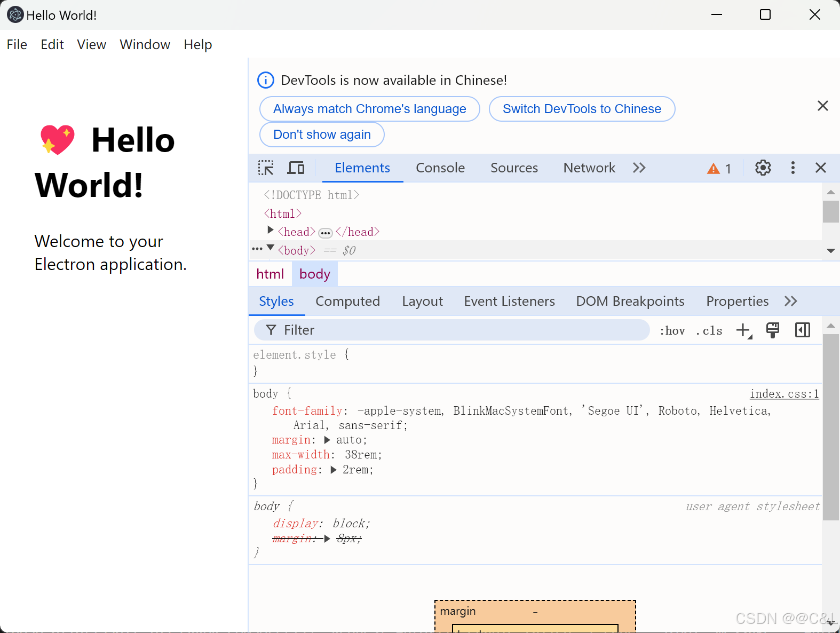The height and width of the screenshot is (633, 840).
Task: Open the File menu
Action: 17,45
